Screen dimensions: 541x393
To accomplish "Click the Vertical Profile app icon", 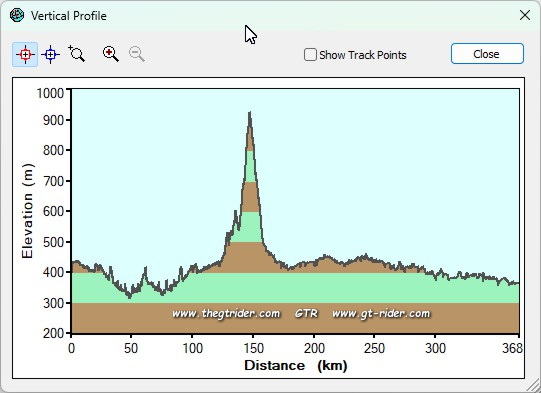I will pyautogui.click(x=17, y=16).
